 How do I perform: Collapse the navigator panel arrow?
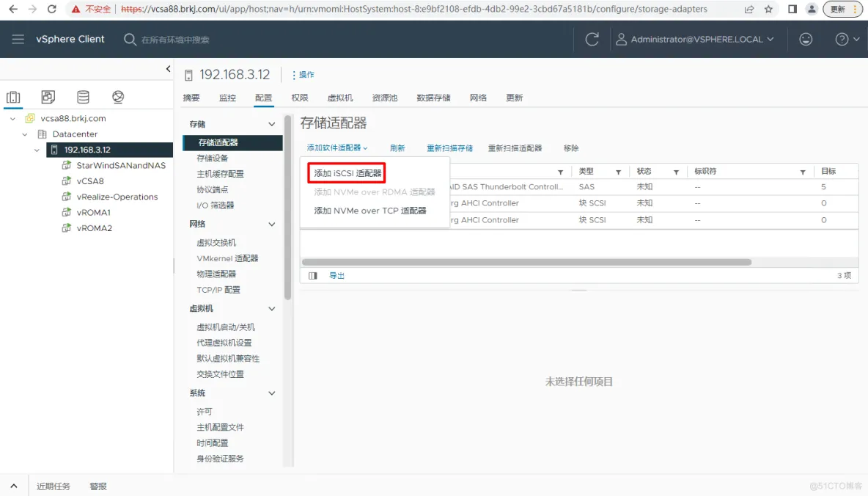pos(169,69)
